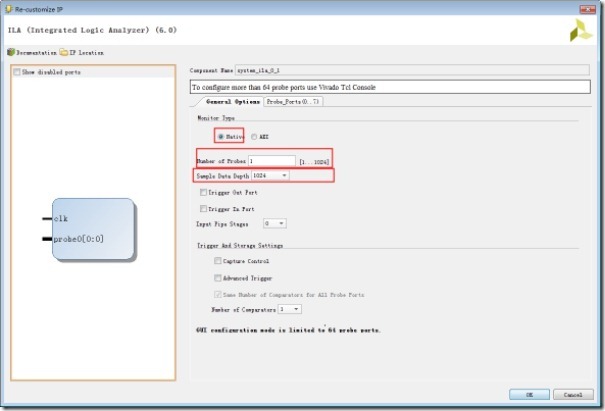The width and height of the screenshot is (605, 411).
Task: Click the Monitor Type section label
Action: 216,118
